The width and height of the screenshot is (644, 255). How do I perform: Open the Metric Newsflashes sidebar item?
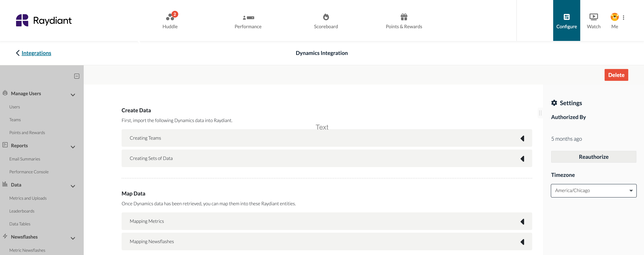[x=27, y=250]
